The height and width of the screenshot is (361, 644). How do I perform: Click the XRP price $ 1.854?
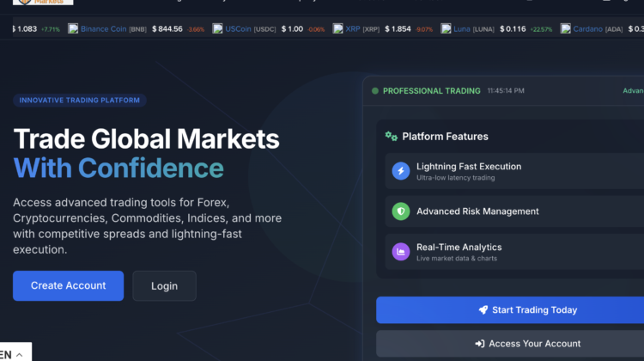(398, 29)
